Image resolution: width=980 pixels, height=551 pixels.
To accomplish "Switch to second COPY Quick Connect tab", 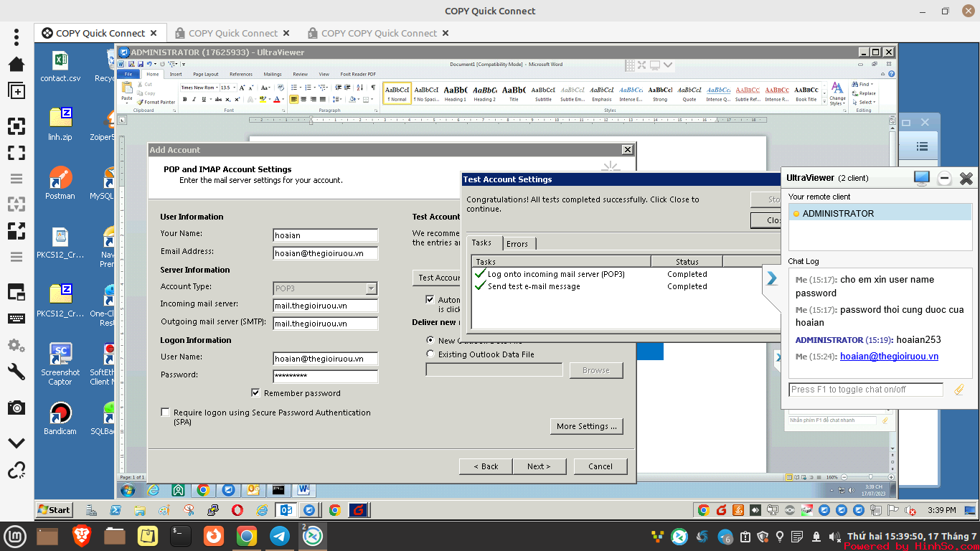I will (233, 33).
